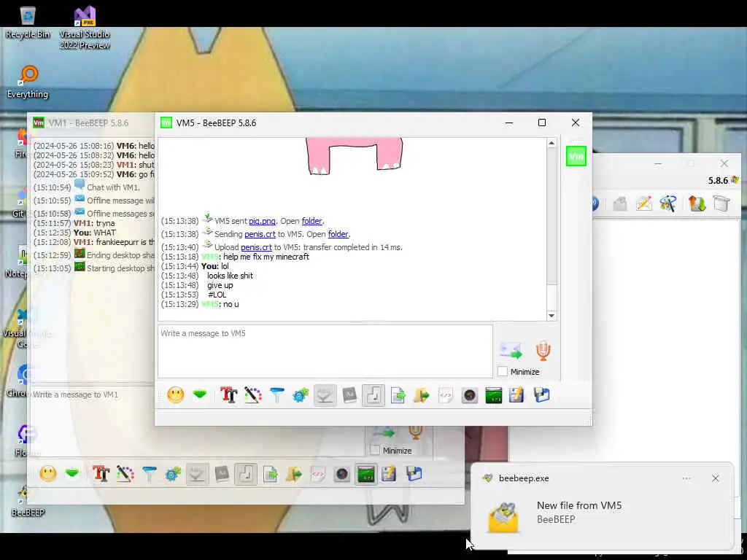Toggle gray checkmark spell-check button in VM5 toolbar
Viewport: 747px width, 560px height.
(325, 395)
